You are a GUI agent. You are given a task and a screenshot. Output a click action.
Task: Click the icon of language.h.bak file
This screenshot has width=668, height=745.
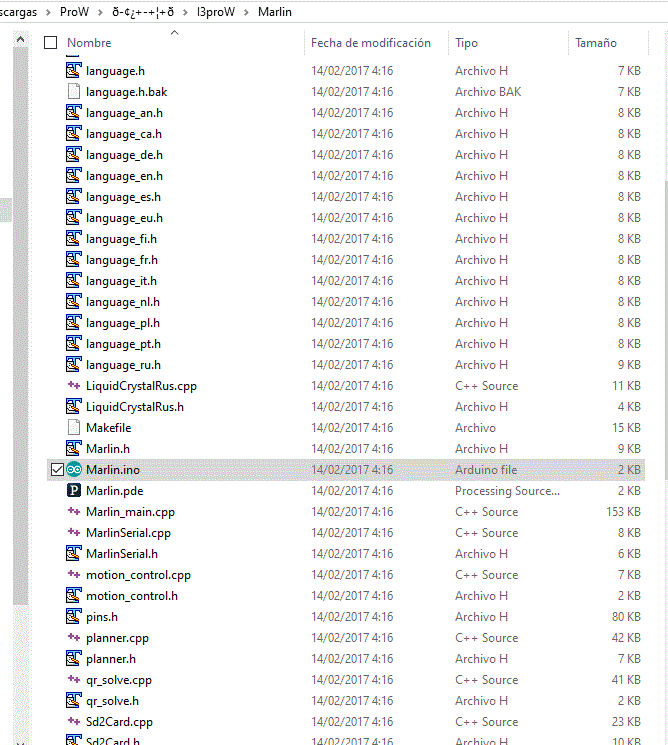[x=73, y=92]
